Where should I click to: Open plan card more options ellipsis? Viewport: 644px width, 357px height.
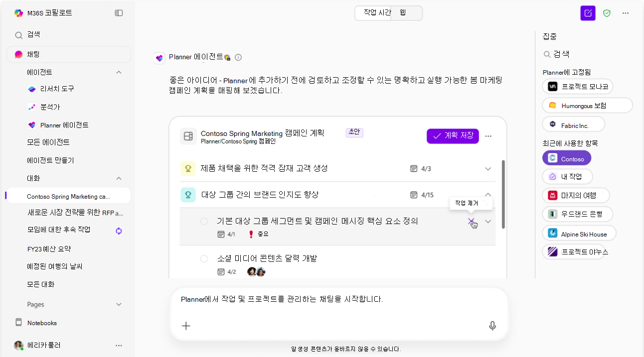[x=488, y=136]
